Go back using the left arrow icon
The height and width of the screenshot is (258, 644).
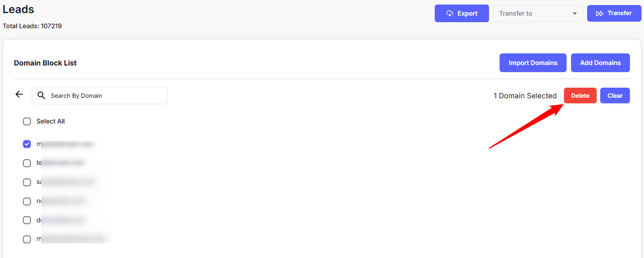[x=19, y=94]
